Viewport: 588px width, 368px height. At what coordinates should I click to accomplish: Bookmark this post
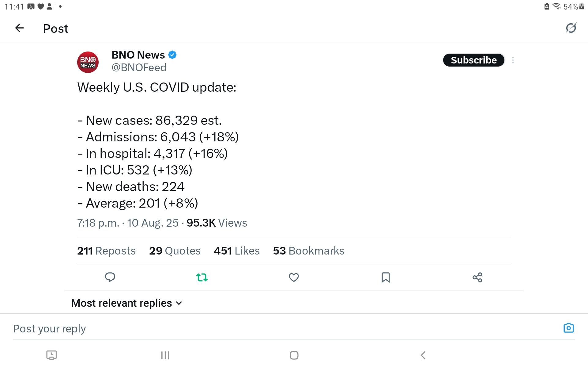pos(386,277)
